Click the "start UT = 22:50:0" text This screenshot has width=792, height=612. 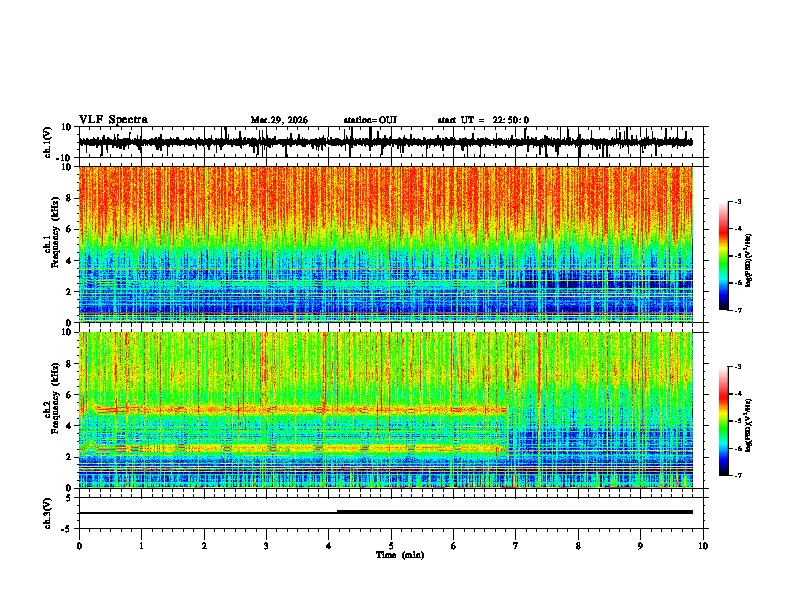(483, 120)
